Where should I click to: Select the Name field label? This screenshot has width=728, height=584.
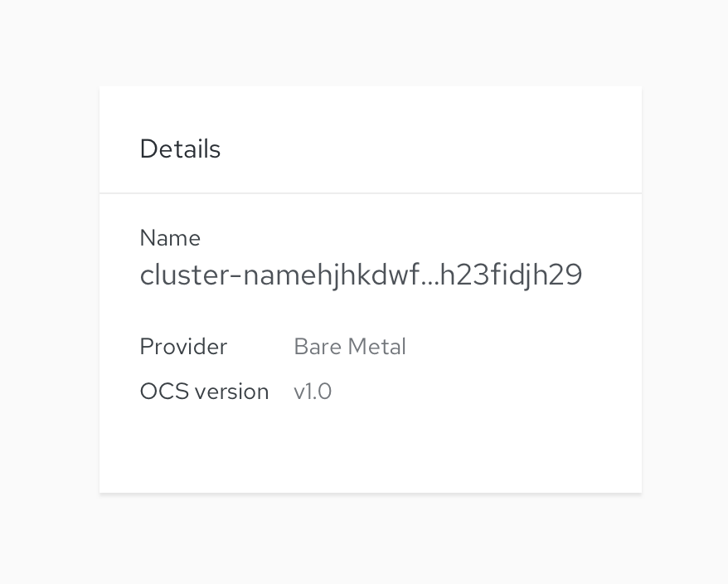(x=170, y=238)
